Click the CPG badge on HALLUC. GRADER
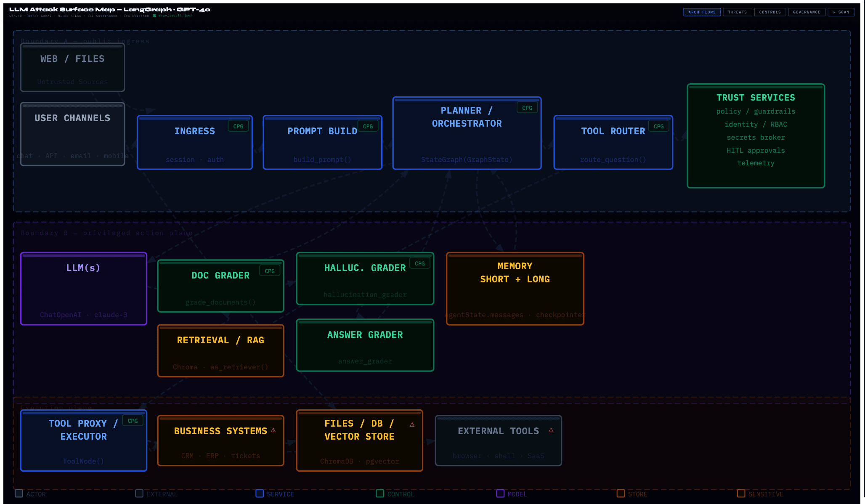 [419, 263]
